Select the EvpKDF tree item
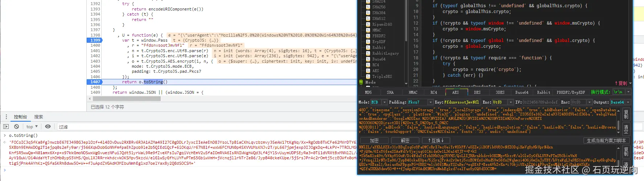The image size is (644, 181). [379, 42]
